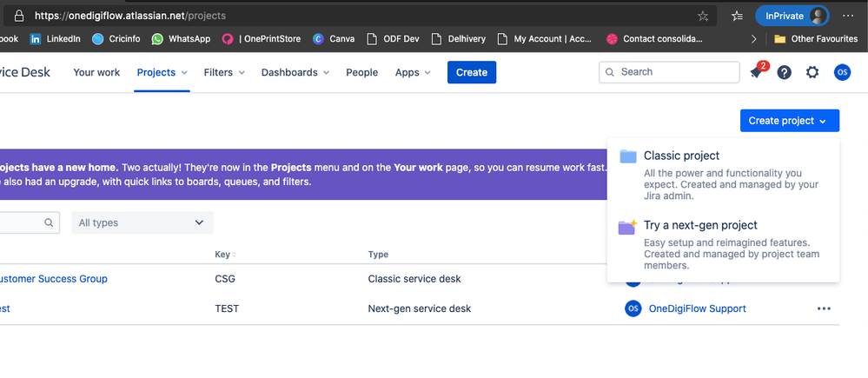Open the favourites list icon

tap(737, 16)
